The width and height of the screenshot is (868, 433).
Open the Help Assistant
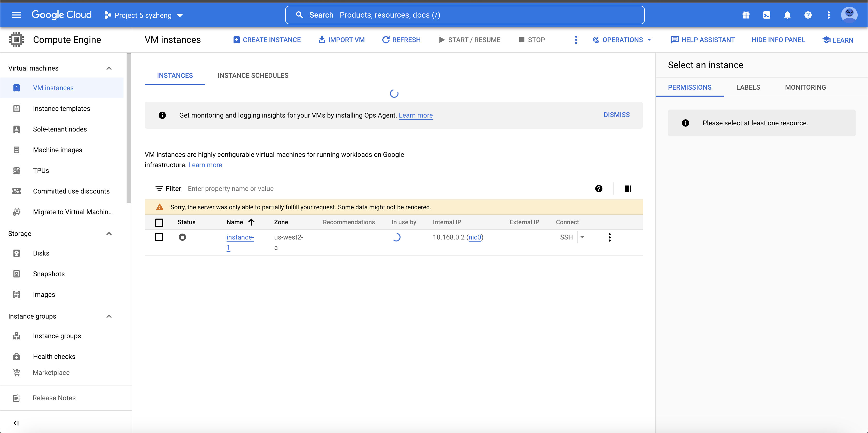click(x=703, y=40)
